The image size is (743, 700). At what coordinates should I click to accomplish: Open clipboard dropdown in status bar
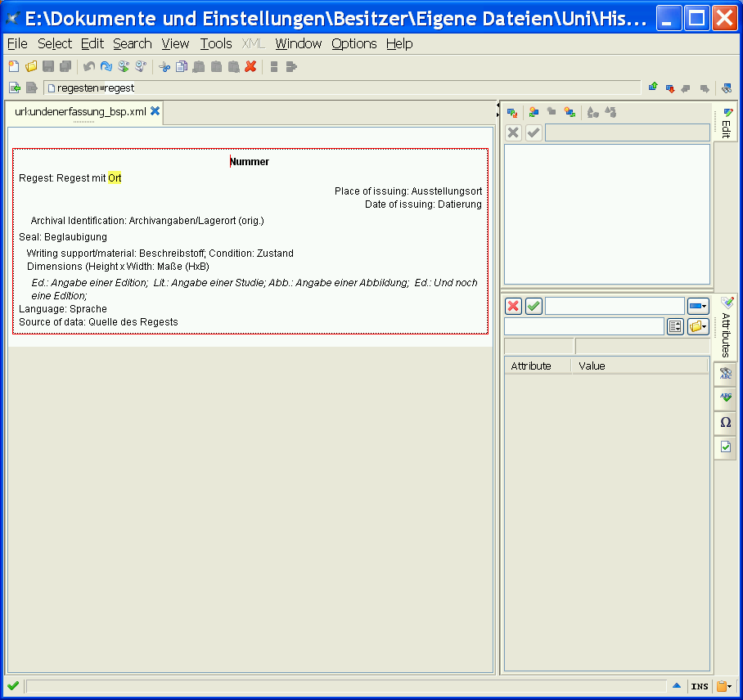point(724,686)
